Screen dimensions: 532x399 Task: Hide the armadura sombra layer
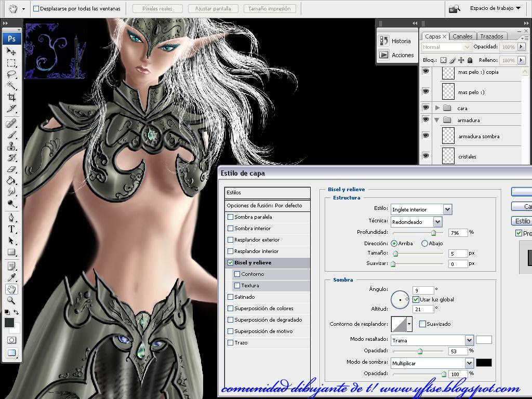(x=426, y=136)
